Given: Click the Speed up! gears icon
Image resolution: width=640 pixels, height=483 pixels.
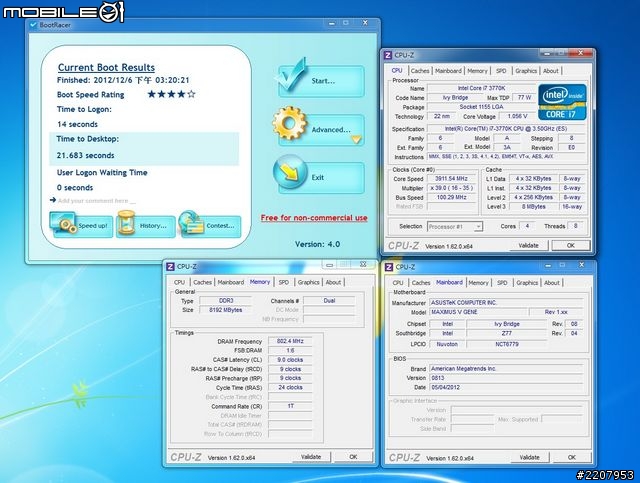Looking at the screenshot, I should [64, 223].
